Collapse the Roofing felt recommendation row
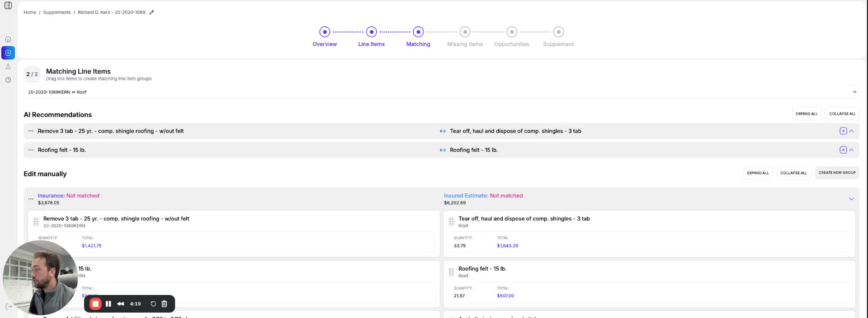This screenshot has height=318, width=868. (852, 150)
